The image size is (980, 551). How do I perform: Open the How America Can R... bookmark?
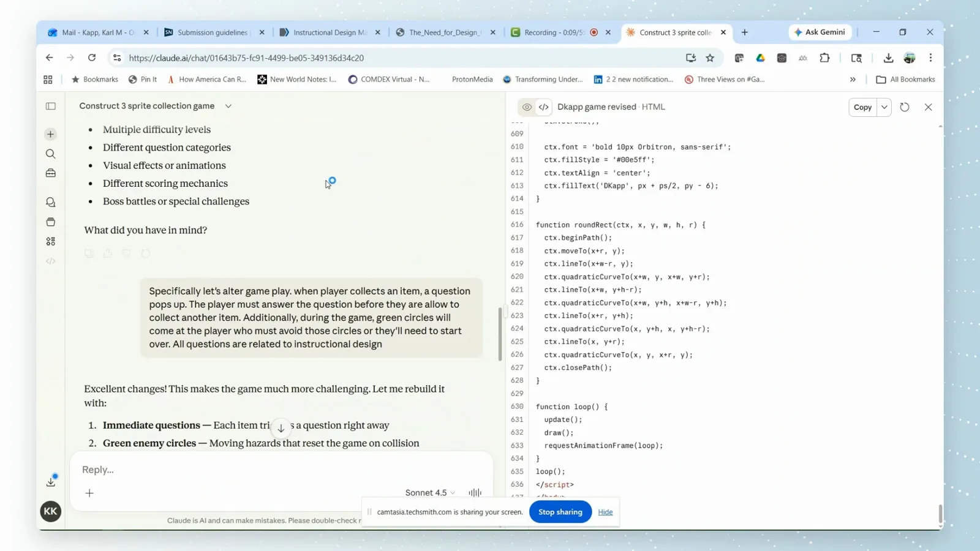coord(206,80)
